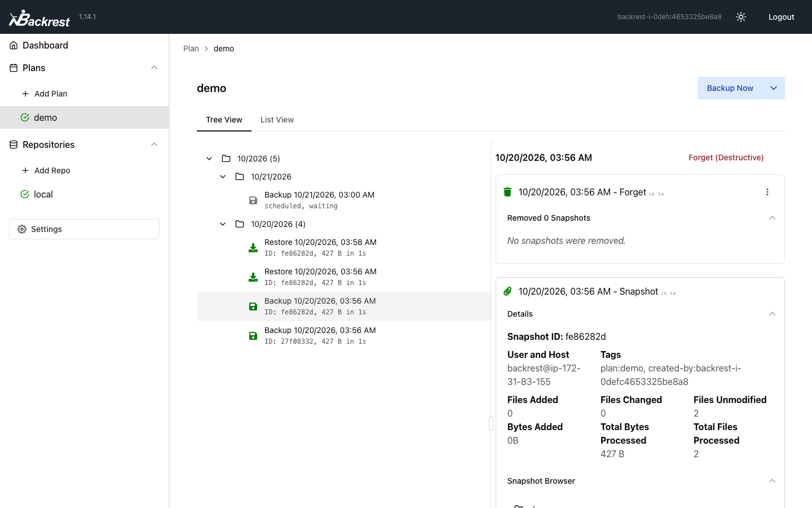Viewport: 812px width, 508px height.
Task: Click the Logout button
Action: [x=782, y=17]
